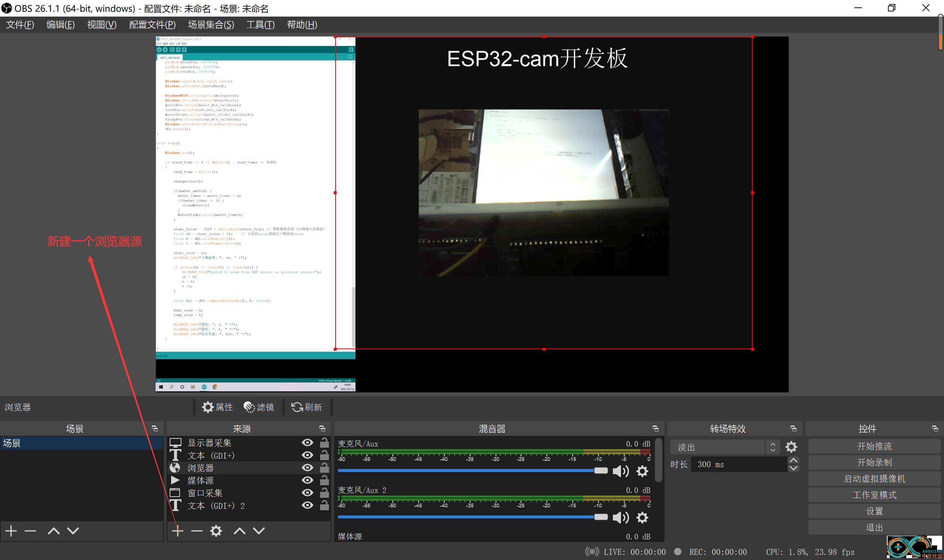944x560 pixels.
Task: Move source up in sources list
Action: point(239,531)
